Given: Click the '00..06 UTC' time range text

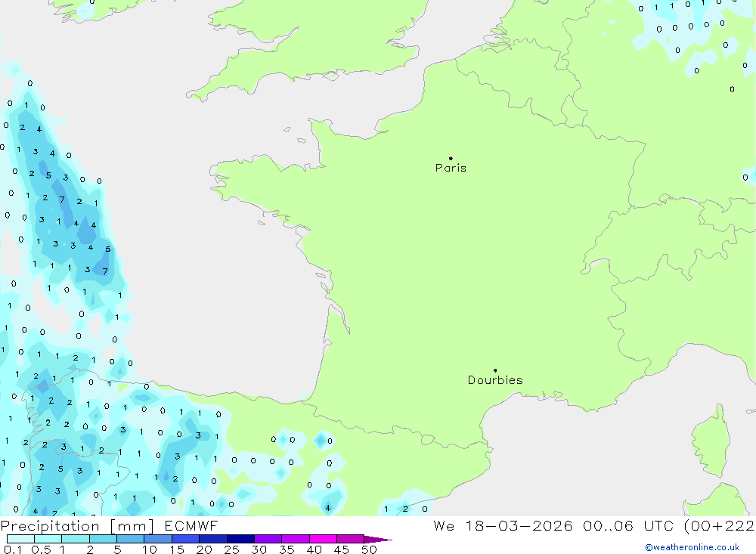Looking at the screenshot, I should (627, 525).
